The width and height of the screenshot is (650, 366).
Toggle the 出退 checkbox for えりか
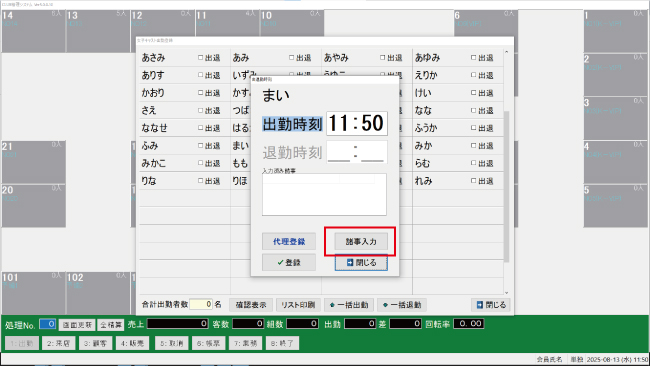[473, 75]
